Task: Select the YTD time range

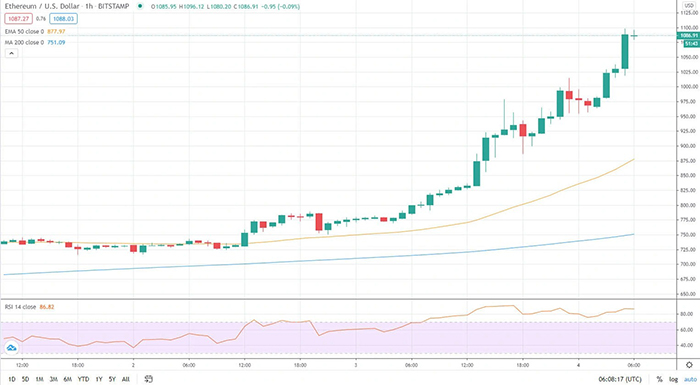Action: coord(83,379)
